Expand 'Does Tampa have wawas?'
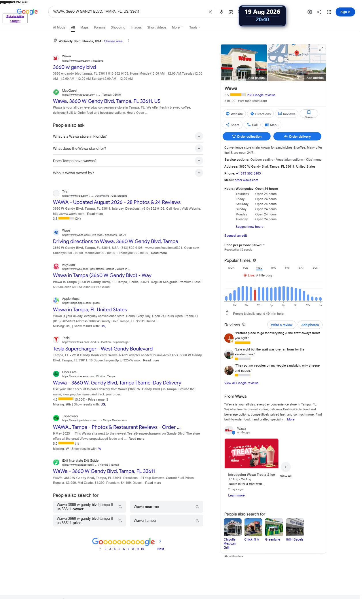 pos(128,161)
